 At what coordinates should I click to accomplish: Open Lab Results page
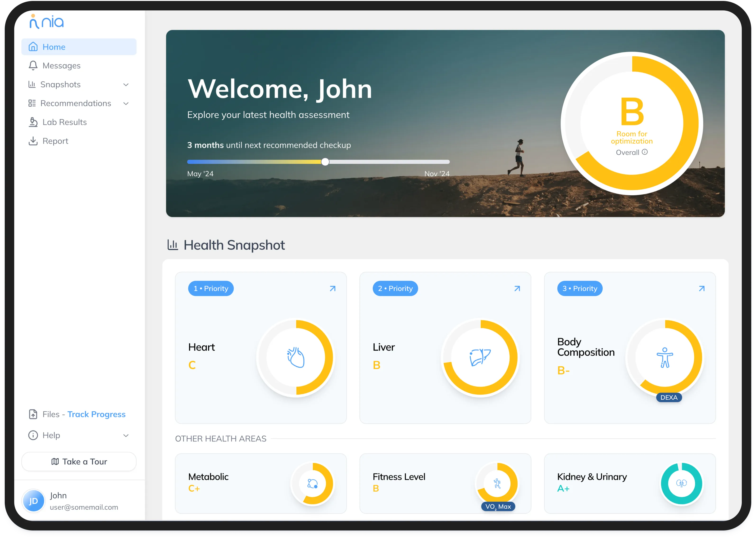[x=79, y=122]
